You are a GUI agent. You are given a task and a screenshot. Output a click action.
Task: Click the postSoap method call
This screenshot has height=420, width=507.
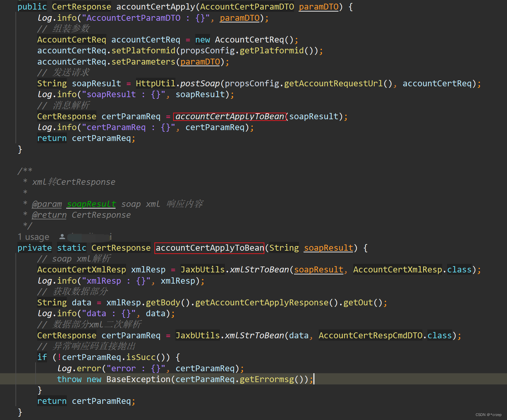tap(200, 83)
